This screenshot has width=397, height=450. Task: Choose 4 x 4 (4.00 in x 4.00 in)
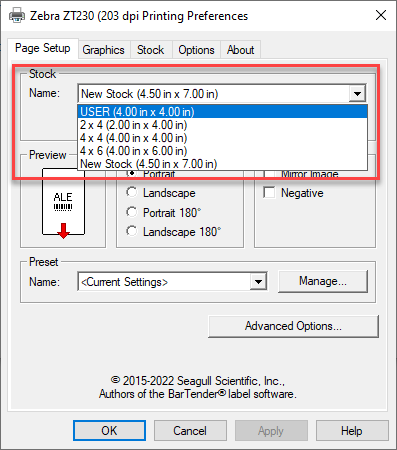pos(222,138)
